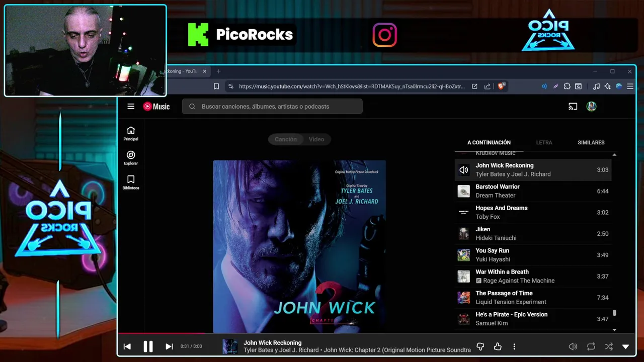Image resolution: width=644 pixels, height=362 pixels.
Task: Open Yuki Hayashi artist link
Action: 493,259
